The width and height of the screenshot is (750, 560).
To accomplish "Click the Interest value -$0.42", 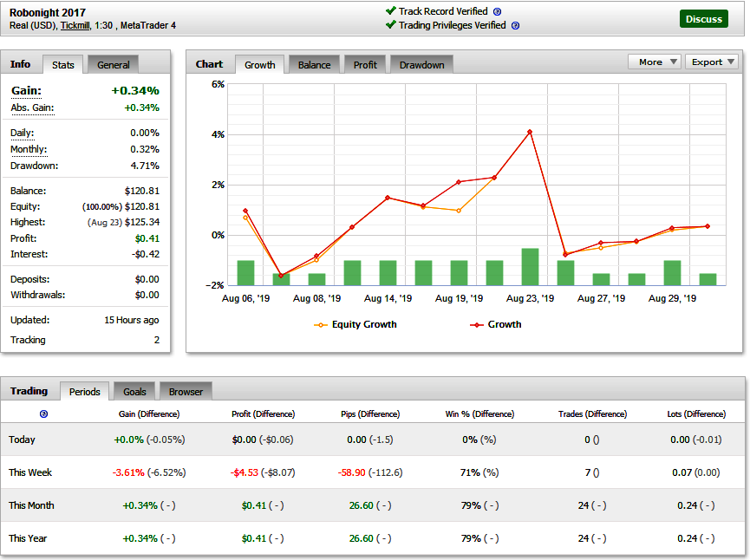I will click(146, 254).
